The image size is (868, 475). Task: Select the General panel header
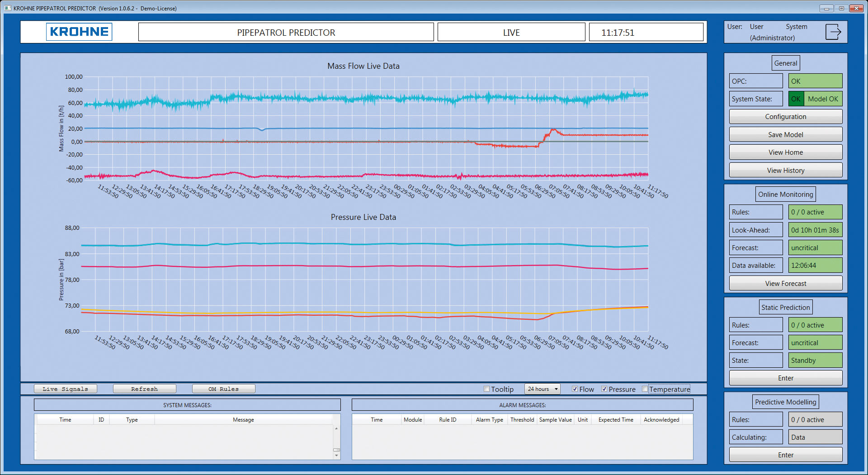(x=786, y=63)
